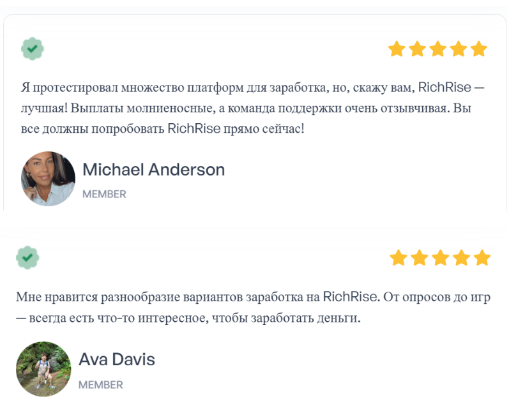Click the middle star in Michael Anderson's rating

[437, 49]
